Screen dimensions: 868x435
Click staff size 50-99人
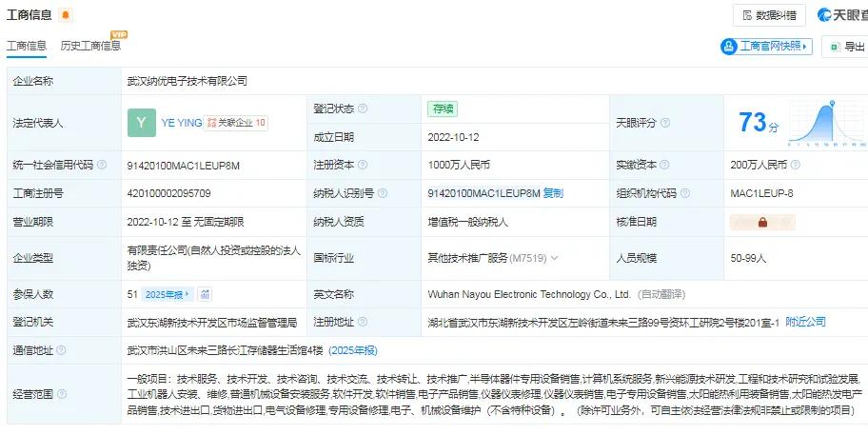748,258
